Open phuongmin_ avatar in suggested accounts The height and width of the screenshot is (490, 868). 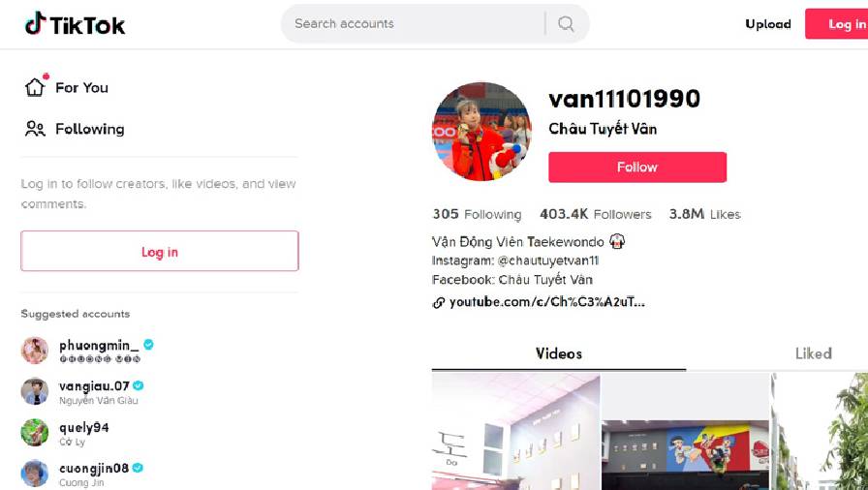34,351
